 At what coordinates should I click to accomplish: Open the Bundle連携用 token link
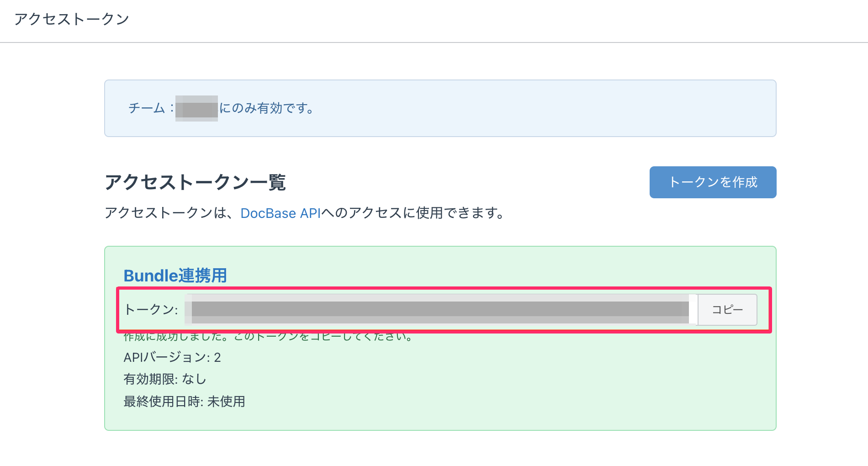175,275
